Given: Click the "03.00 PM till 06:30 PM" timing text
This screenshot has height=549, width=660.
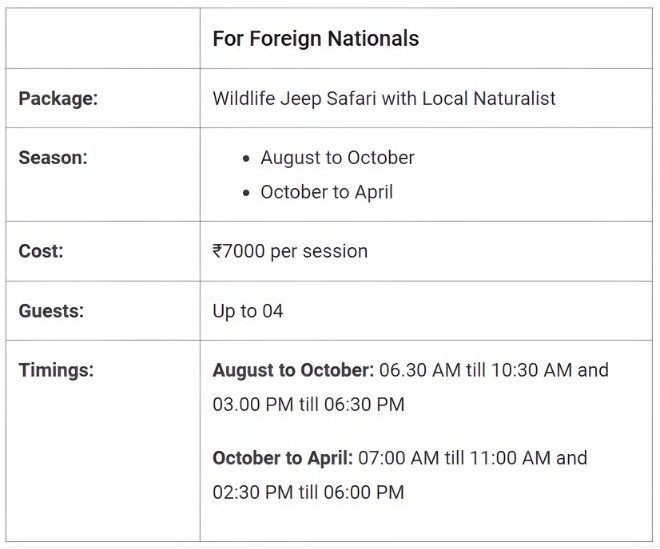Looking at the screenshot, I should 308,404.
